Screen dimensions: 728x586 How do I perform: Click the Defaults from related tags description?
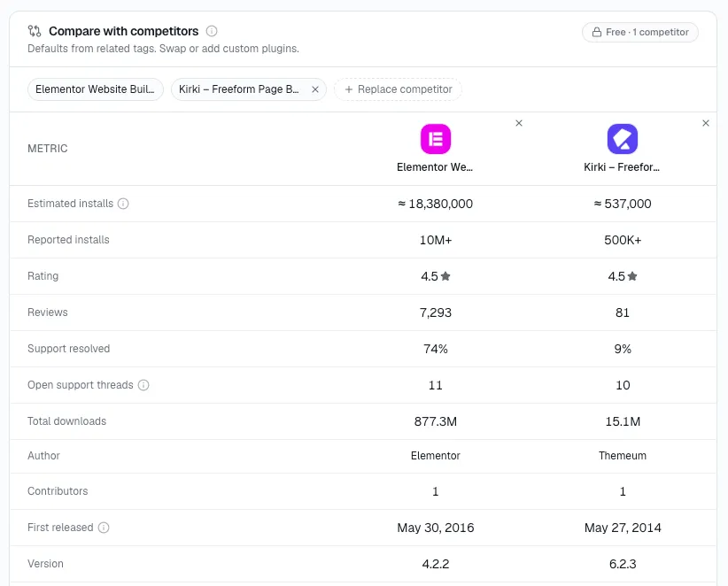[x=164, y=49]
